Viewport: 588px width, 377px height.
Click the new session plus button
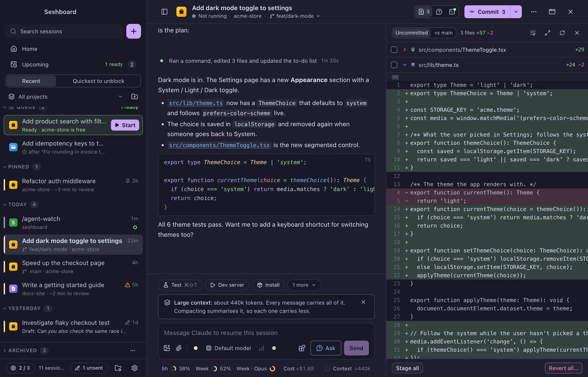click(x=133, y=31)
